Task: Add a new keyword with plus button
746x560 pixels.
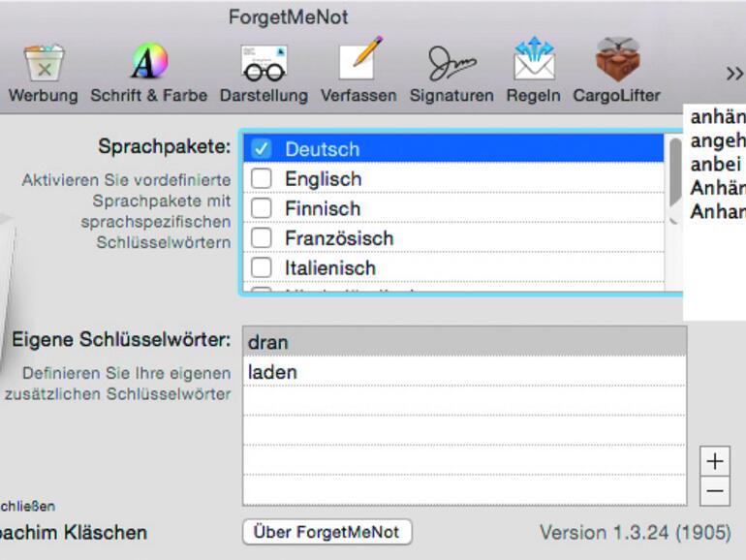Action: pos(715,460)
